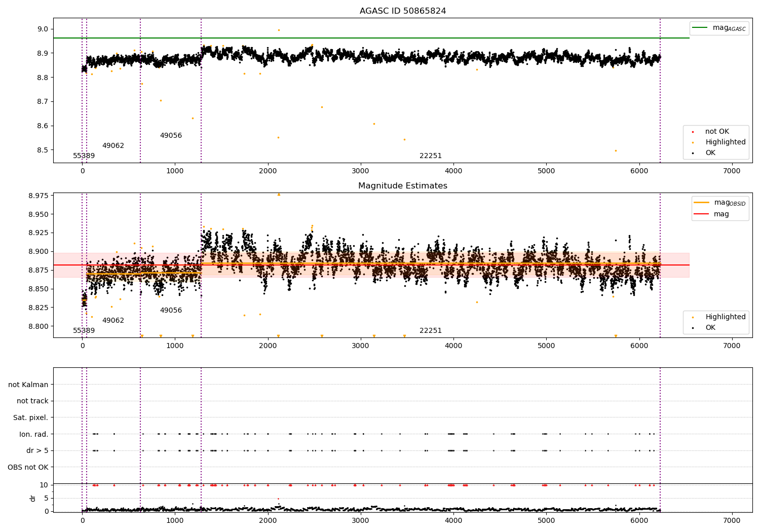
Task: Click the 'dr > 5' row label
Action: coord(37,450)
